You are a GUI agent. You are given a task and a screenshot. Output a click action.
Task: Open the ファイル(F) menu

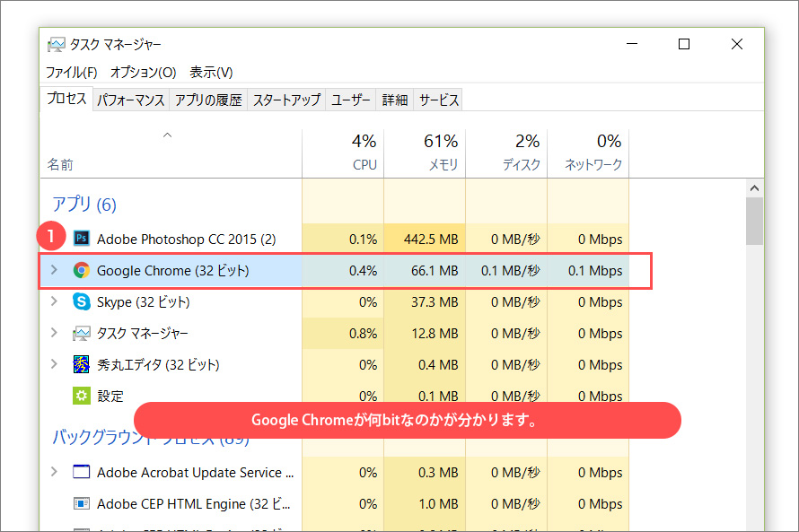(71, 73)
